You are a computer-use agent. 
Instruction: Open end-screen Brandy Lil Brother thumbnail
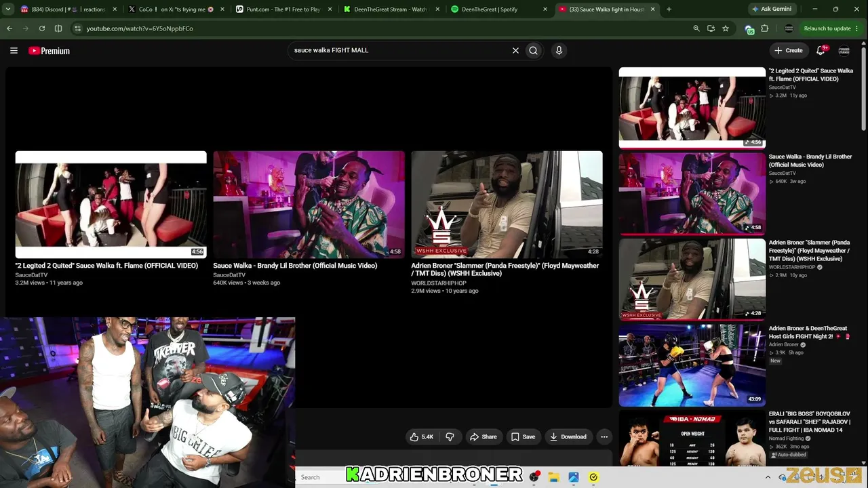point(309,205)
